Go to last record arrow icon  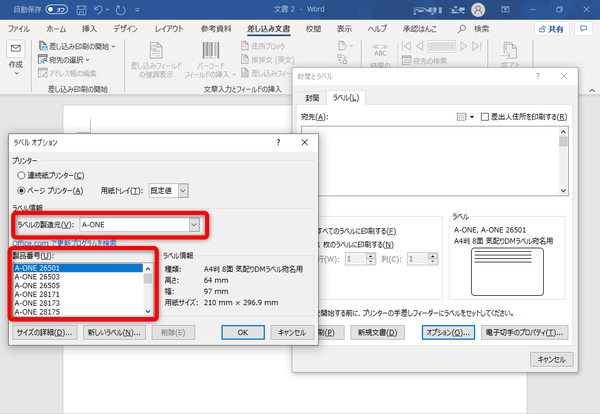coord(477,46)
